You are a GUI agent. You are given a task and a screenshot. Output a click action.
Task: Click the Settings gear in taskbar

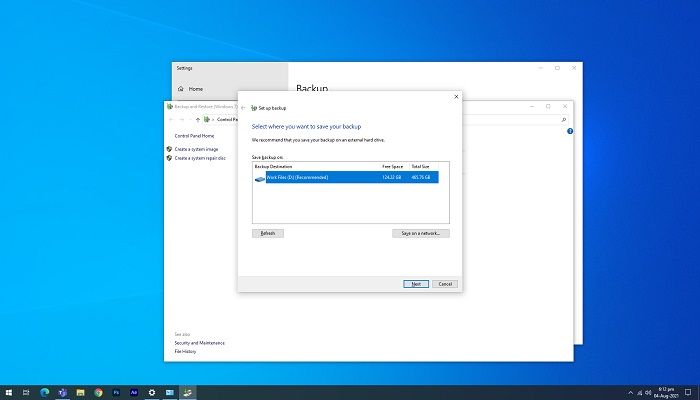[151, 392]
